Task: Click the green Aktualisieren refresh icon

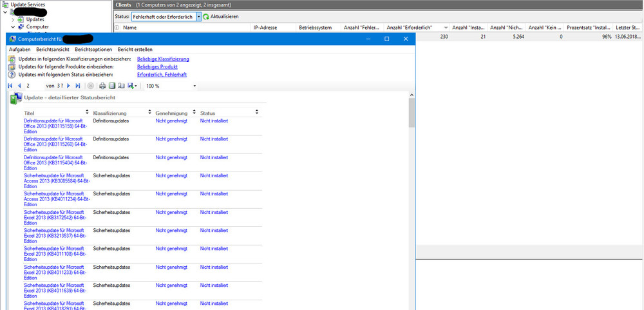Action: pyautogui.click(x=206, y=16)
